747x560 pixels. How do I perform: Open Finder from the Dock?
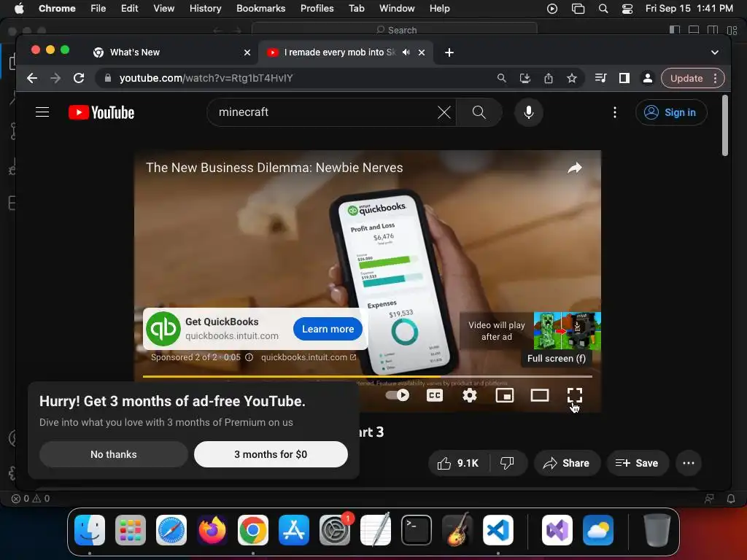(90, 530)
